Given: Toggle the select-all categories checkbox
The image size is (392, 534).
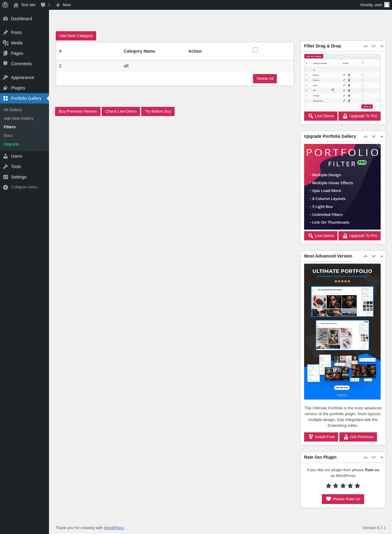Looking at the screenshot, I should 255,50.
